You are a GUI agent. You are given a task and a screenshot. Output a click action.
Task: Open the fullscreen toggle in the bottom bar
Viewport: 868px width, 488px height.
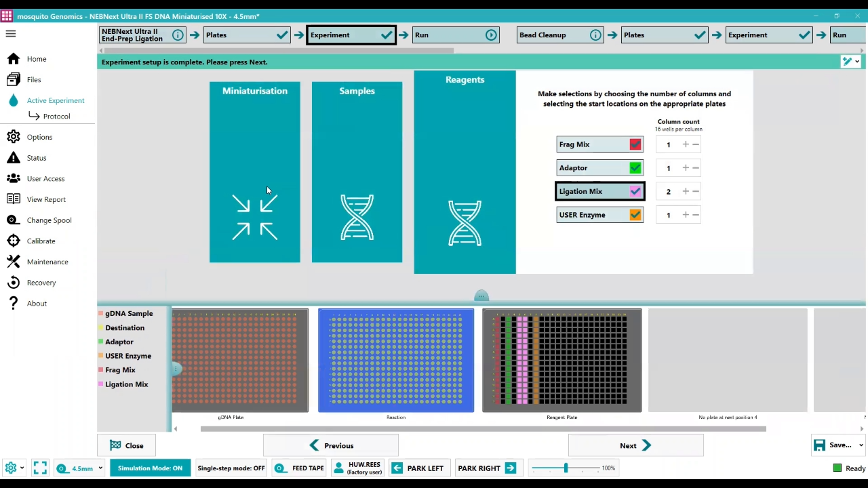pos(39,468)
